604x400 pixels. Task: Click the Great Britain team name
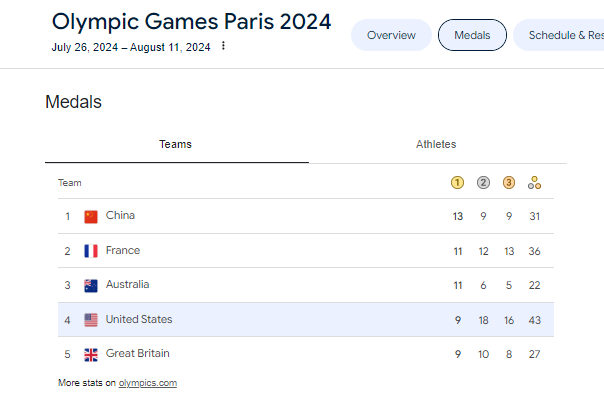137,354
